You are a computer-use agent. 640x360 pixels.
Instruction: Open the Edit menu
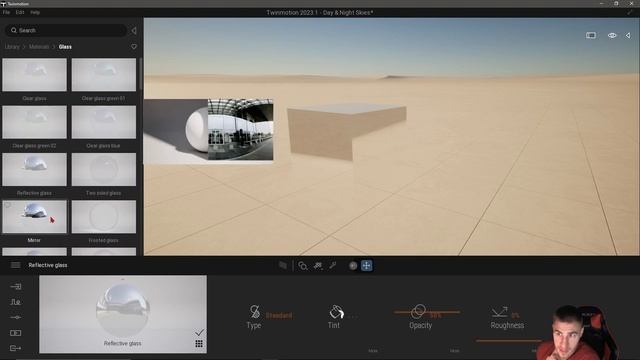pyautogui.click(x=20, y=13)
